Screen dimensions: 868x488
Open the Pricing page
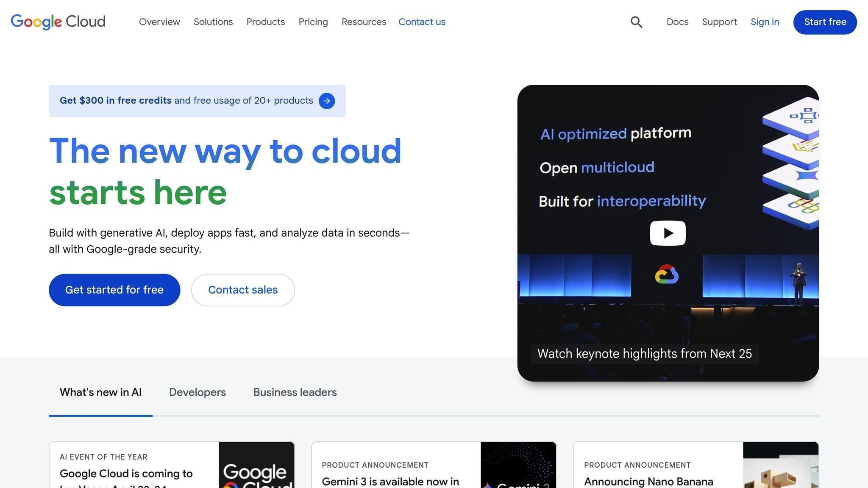(x=313, y=22)
